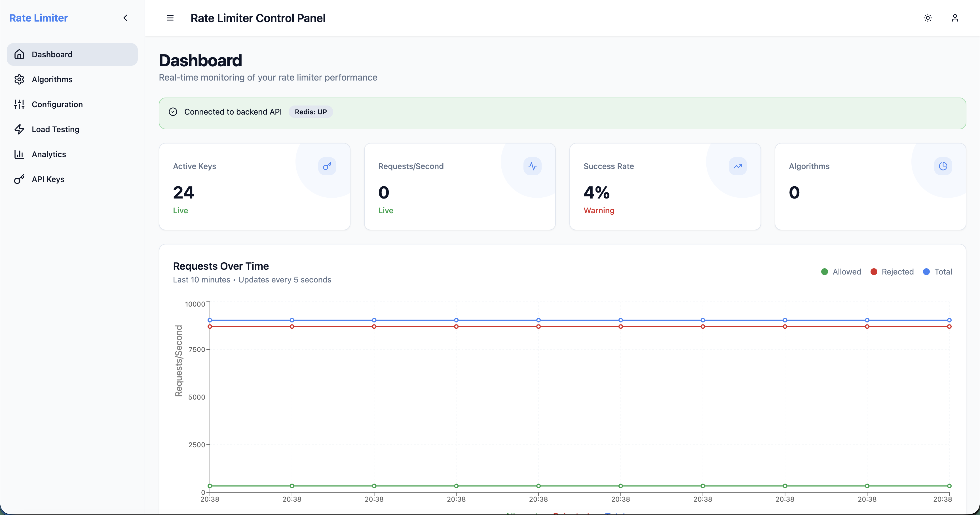980x515 pixels.
Task: Click the Rate Limiter logo text
Action: [x=39, y=18]
